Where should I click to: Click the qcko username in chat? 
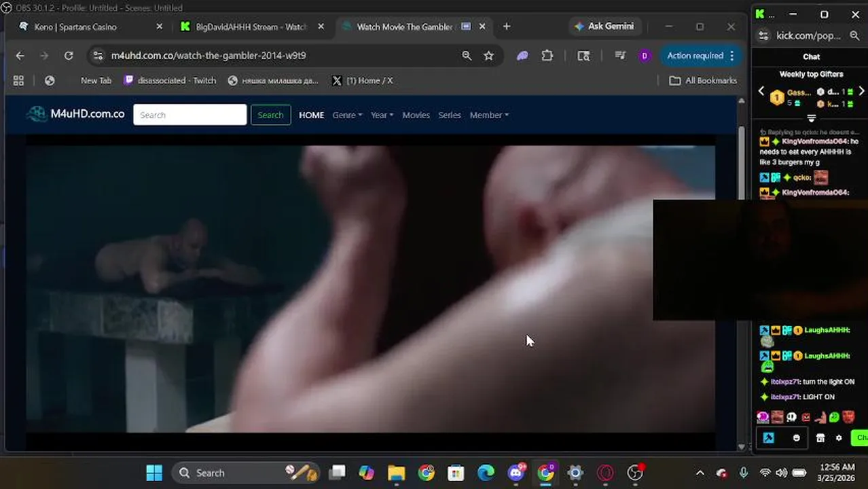(x=801, y=177)
